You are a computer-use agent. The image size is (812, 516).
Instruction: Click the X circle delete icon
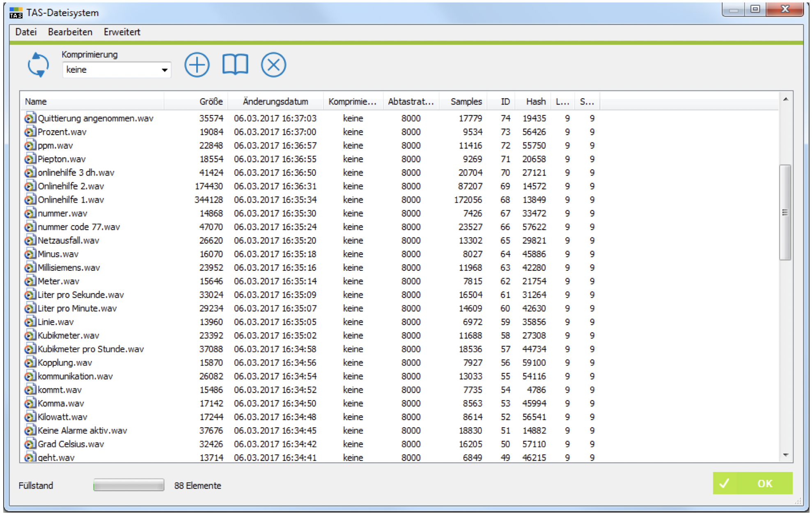point(273,64)
